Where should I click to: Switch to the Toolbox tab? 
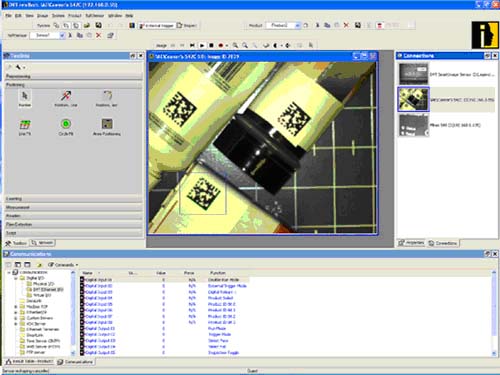[x=16, y=243]
